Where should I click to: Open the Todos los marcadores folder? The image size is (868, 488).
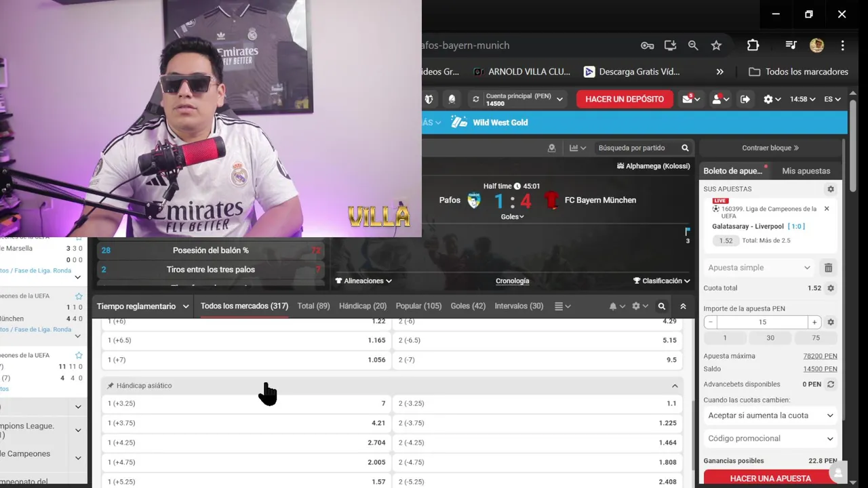tap(798, 72)
